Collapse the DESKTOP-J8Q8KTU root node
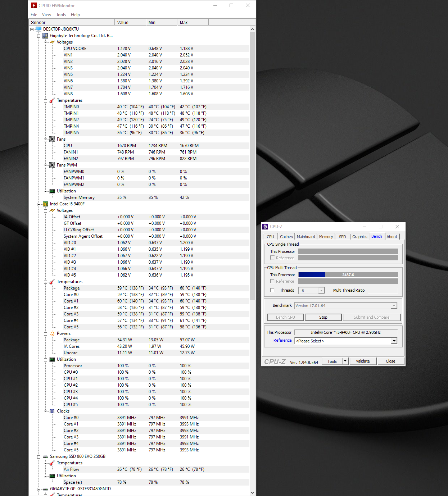The width and height of the screenshot is (448, 496). click(x=32, y=29)
